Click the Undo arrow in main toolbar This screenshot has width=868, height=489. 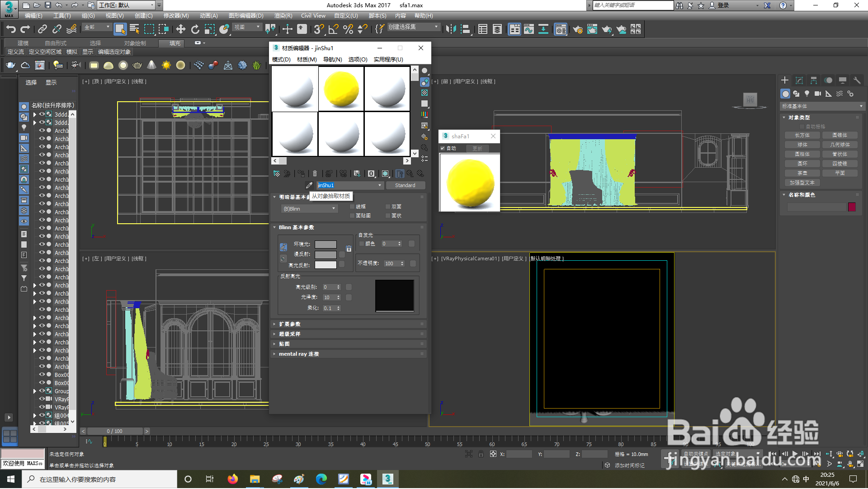pos(11,29)
